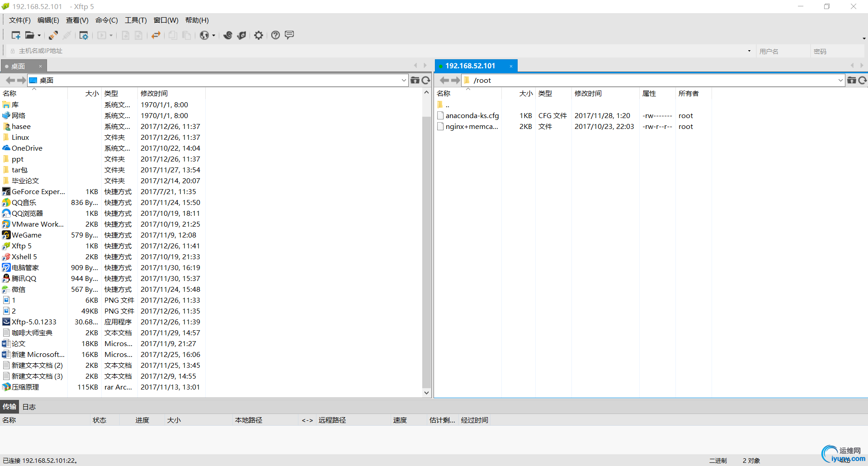868x466 pixels.
Task: Expand the host address dropdown arrow
Action: click(749, 51)
